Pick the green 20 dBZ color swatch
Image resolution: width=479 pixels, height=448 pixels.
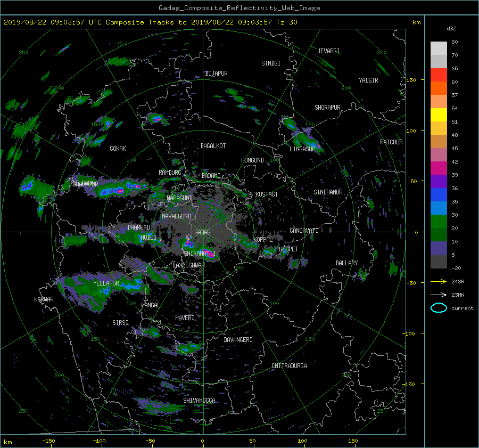pos(439,222)
